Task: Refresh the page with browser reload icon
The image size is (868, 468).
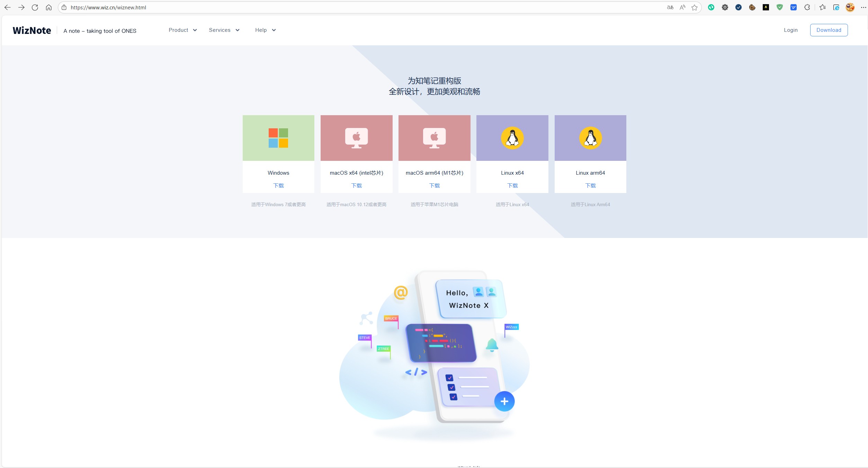Action: pos(35,7)
